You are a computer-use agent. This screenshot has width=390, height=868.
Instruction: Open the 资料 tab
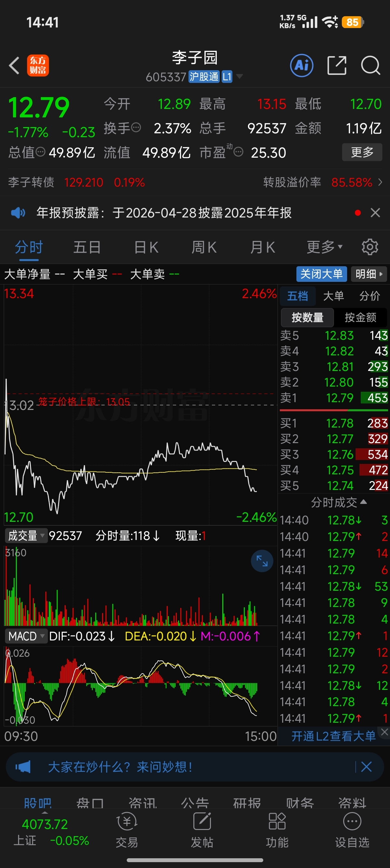352,803
